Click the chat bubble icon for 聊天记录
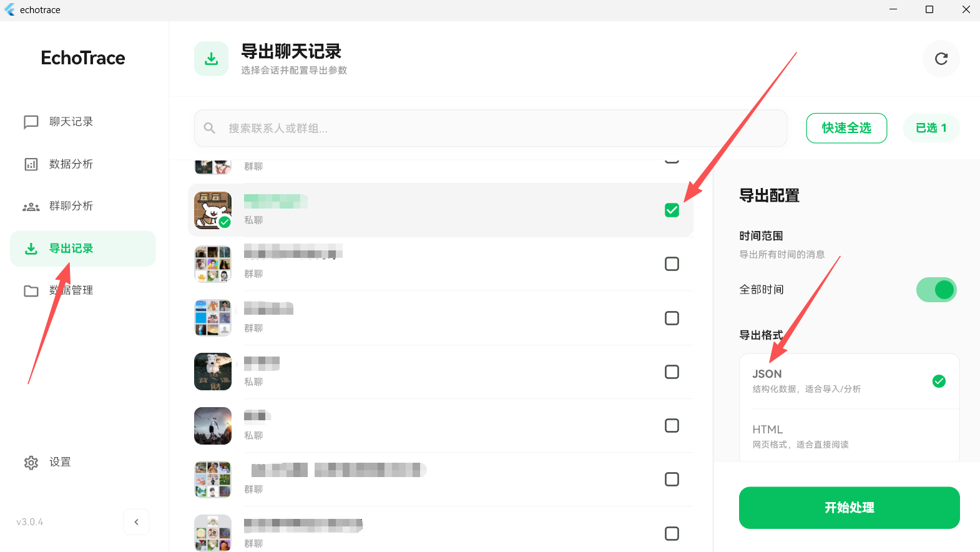The width and height of the screenshot is (980, 552). coord(31,122)
